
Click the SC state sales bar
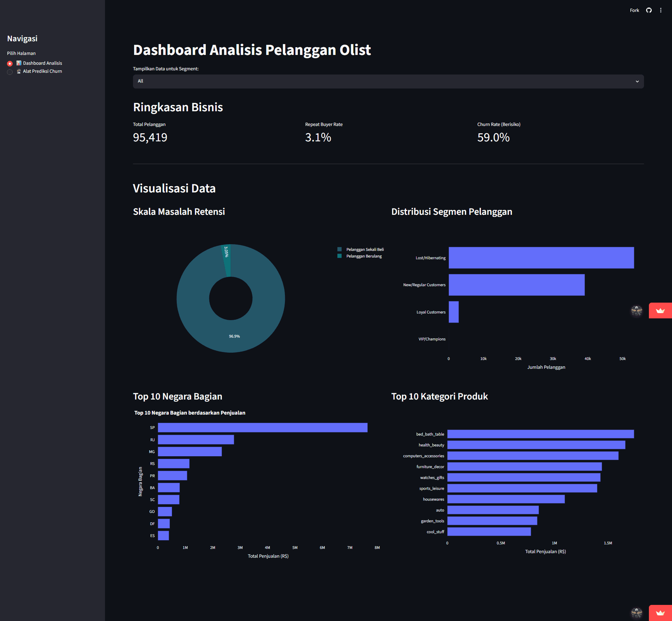coord(168,500)
